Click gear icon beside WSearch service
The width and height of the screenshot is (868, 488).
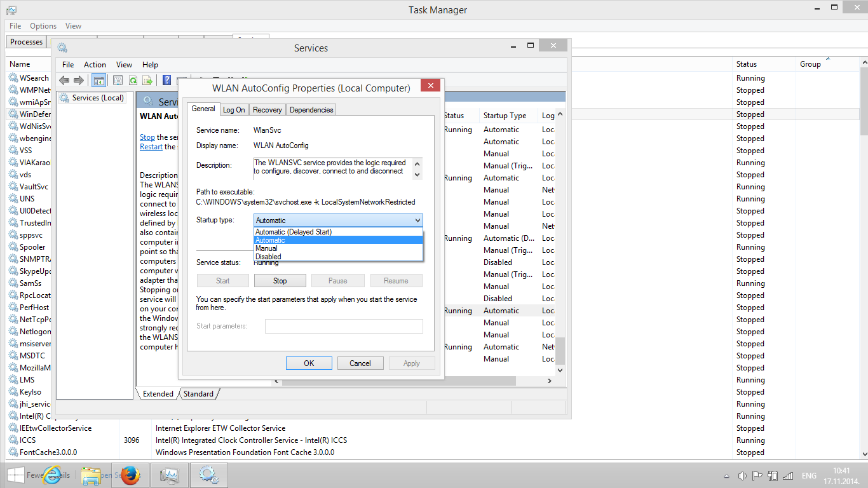tap(13, 78)
